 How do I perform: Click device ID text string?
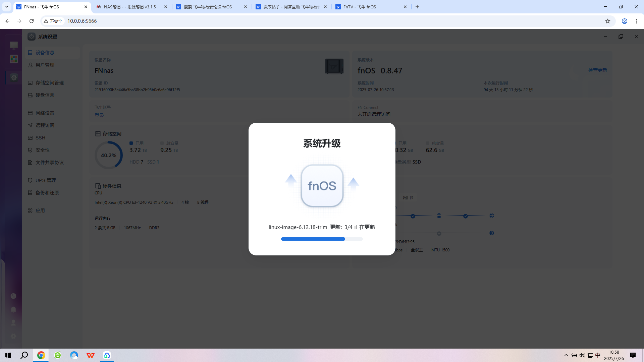point(137,90)
